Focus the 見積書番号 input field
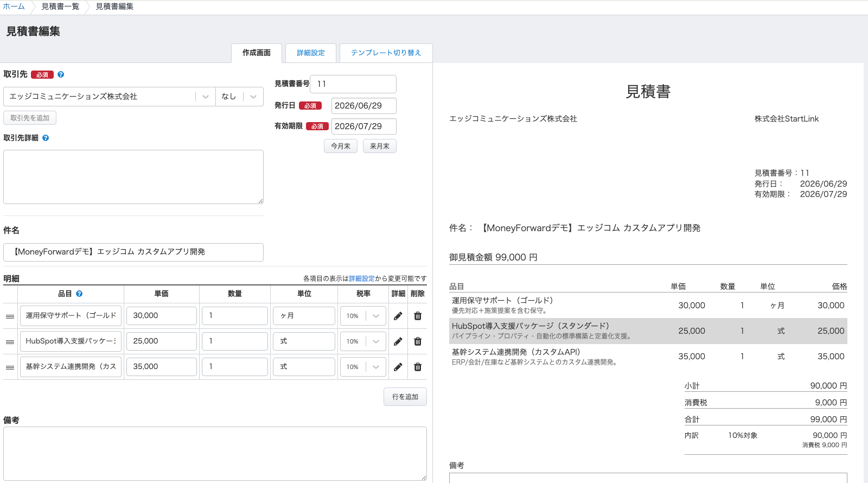Screen dimensions: 868x483 click(353, 84)
